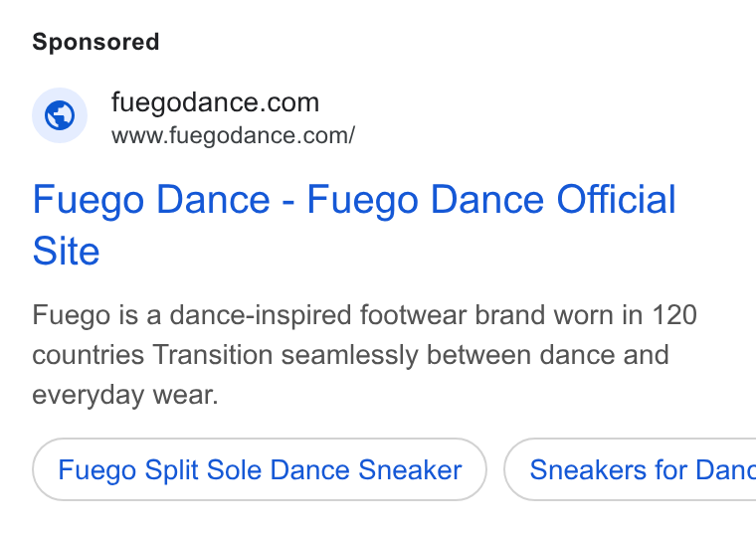Image resolution: width=756 pixels, height=533 pixels.
Task: Click the www.fuegodance.com/ URL text
Action: click(234, 135)
